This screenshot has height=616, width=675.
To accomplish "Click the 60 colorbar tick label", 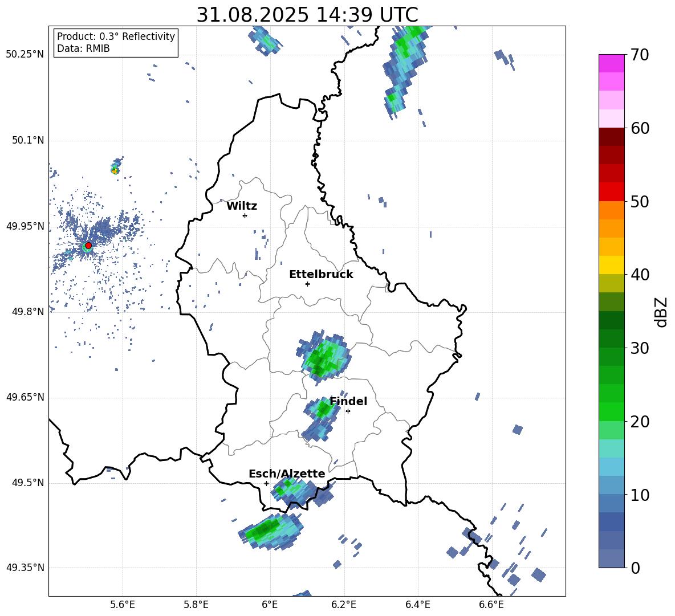I will pyautogui.click(x=640, y=128).
